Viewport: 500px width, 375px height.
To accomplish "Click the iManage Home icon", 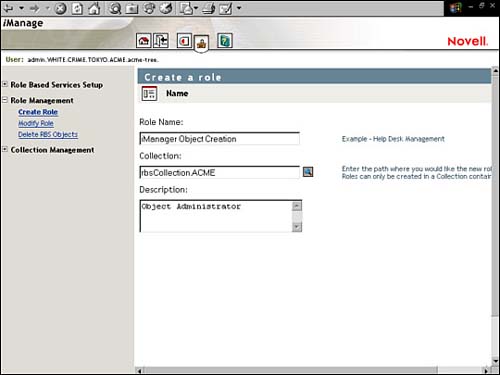I will pos(144,41).
